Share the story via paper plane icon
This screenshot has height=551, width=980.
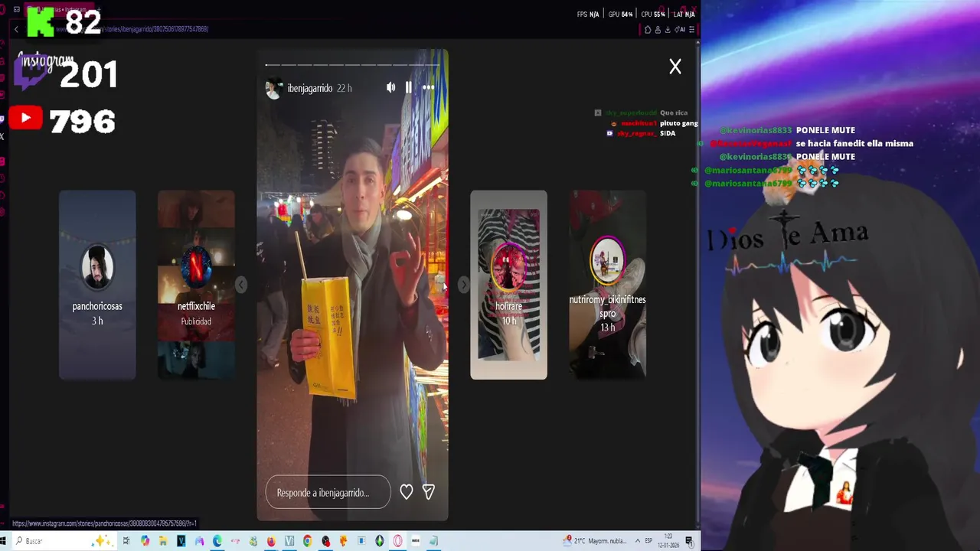coord(429,492)
